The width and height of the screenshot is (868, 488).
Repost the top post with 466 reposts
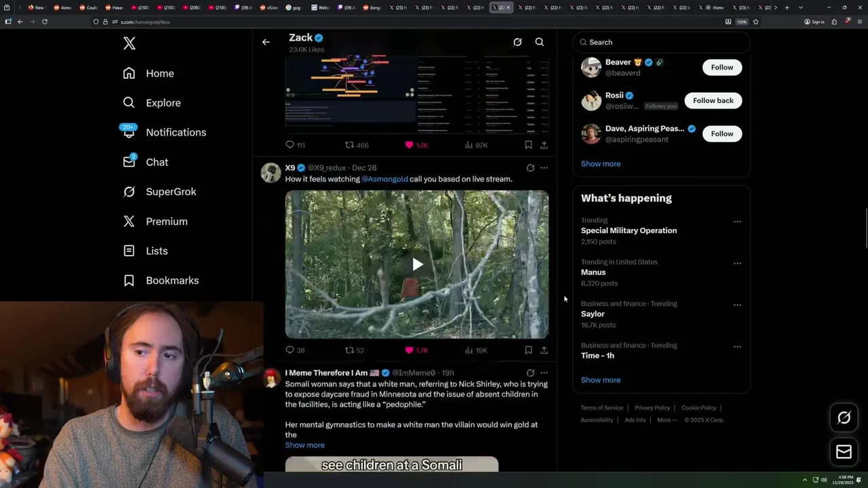[x=357, y=145]
